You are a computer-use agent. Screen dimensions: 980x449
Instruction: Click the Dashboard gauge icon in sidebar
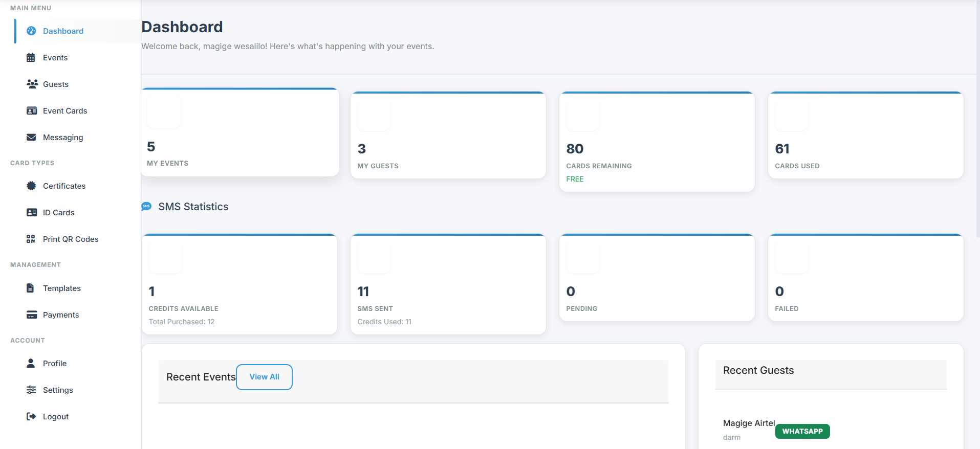(31, 31)
